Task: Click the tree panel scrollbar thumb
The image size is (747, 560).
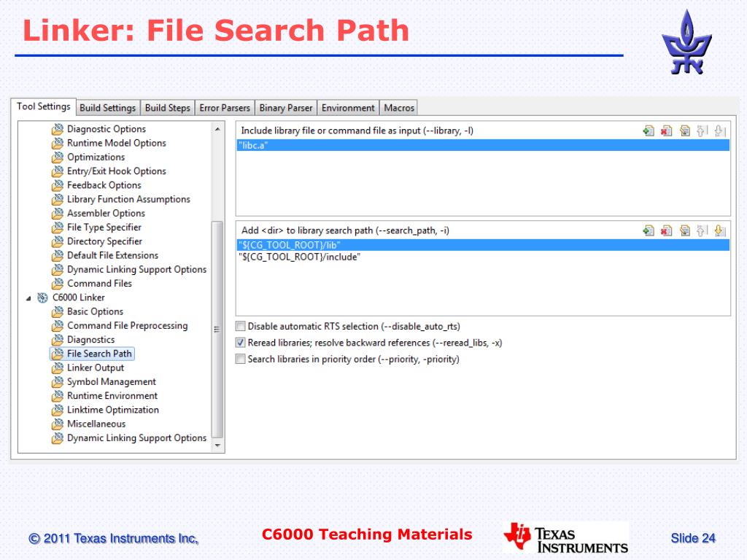Action: click(217, 329)
